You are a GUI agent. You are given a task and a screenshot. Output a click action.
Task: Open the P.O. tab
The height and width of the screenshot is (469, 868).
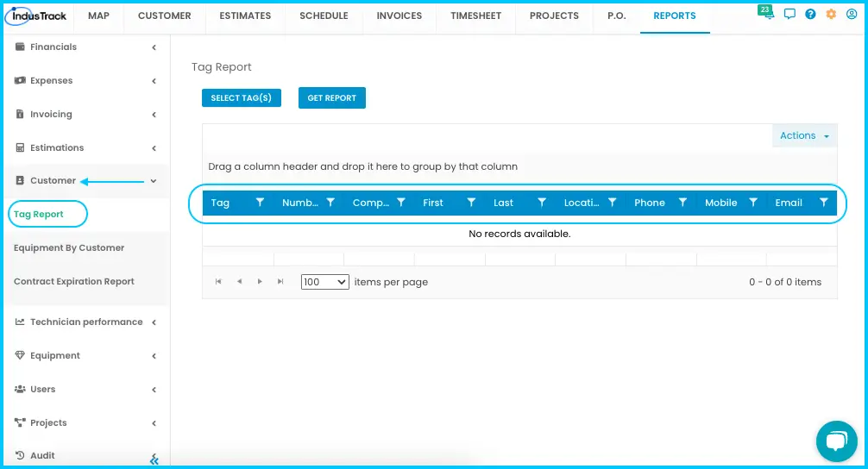tap(617, 16)
